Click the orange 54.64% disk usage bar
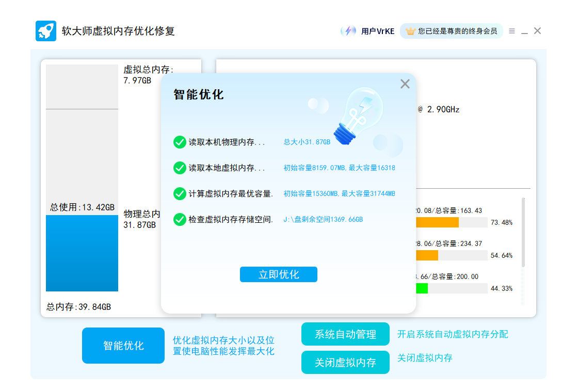Viewport: 578px width, 392px height. 427,255
